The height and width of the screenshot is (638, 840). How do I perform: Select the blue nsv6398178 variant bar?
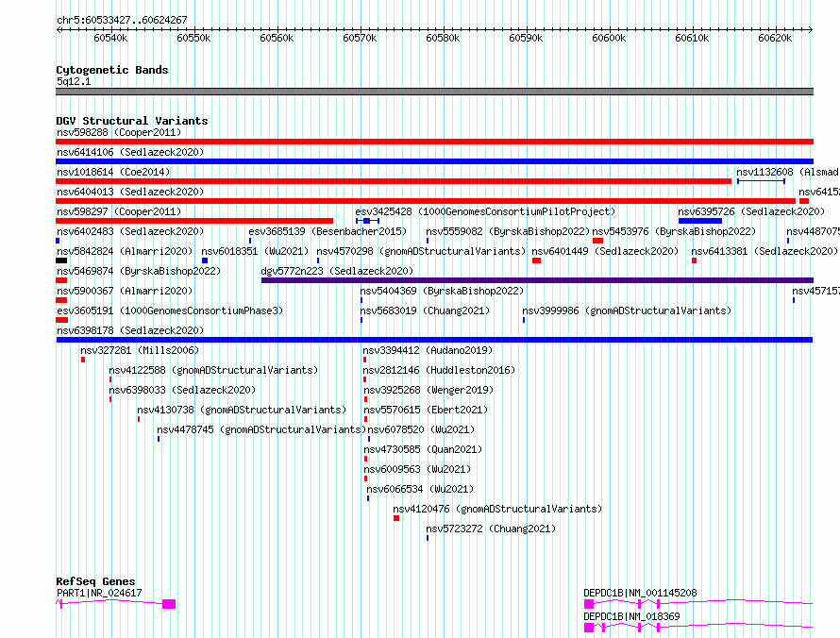[x=434, y=340]
